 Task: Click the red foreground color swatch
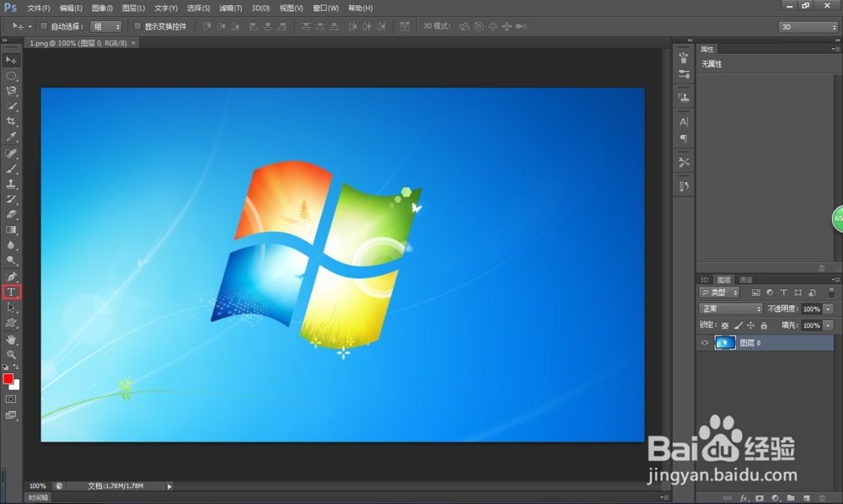point(8,378)
